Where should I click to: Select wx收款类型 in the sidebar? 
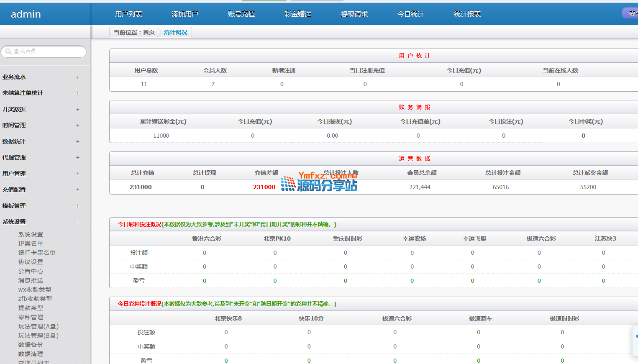(x=35, y=290)
